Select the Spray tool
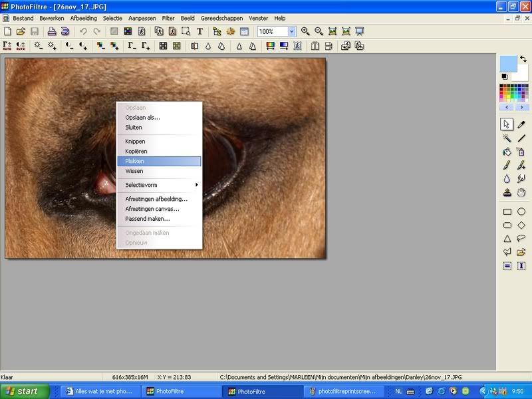Viewport: 532px width, 399px height. click(x=521, y=152)
